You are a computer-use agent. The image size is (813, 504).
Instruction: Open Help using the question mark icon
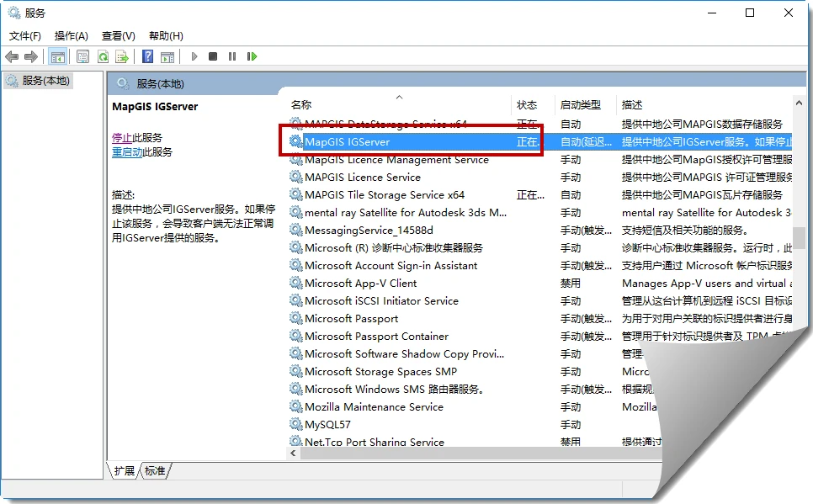[148, 56]
